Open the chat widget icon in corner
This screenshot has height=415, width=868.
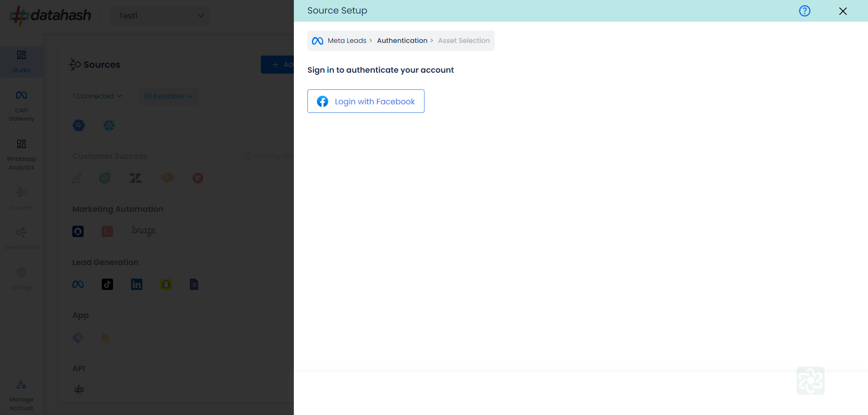[x=811, y=381]
